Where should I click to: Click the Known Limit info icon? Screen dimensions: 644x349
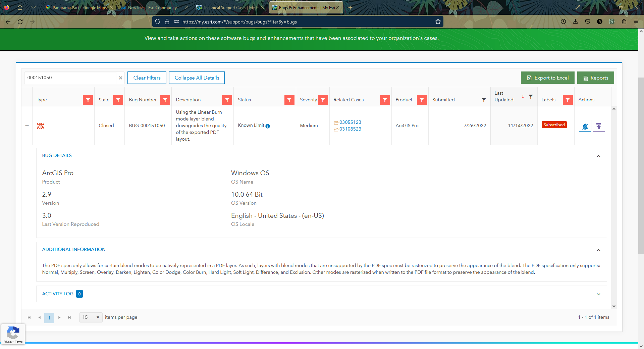268,126
